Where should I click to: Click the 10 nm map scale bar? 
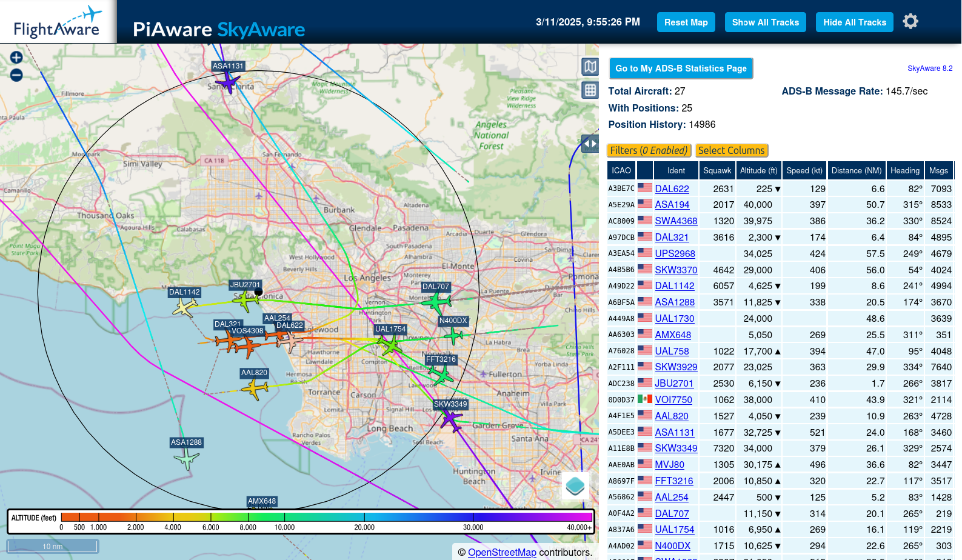pos(53,546)
